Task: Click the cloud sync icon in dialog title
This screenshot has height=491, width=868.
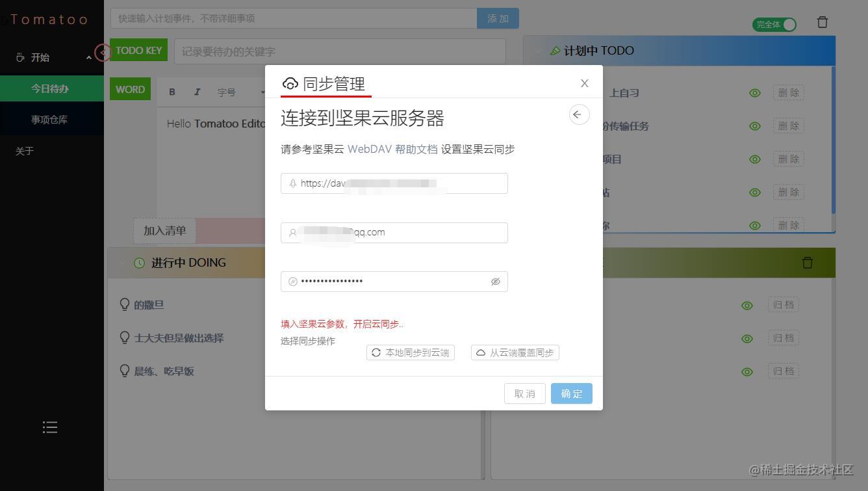Action: pyautogui.click(x=290, y=83)
